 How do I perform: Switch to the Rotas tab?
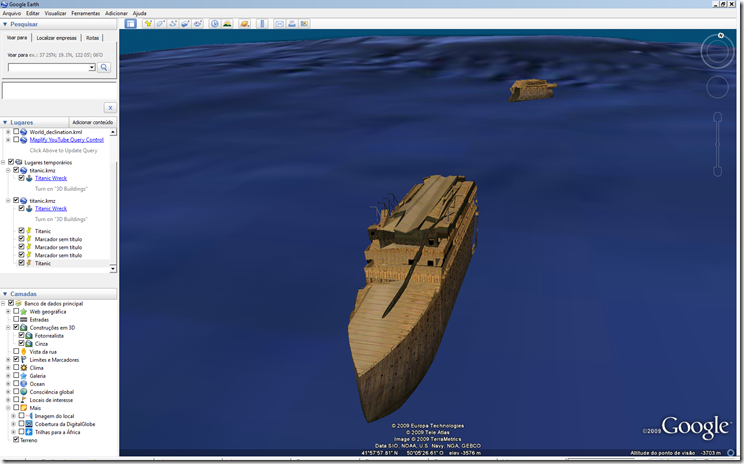pyautogui.click(x=93, y=38)
